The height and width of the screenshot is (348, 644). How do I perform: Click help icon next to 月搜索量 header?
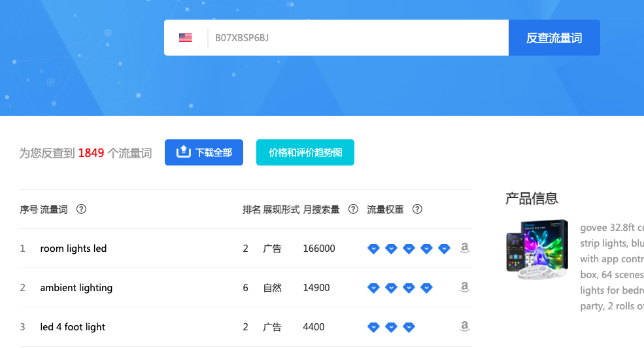click(x=353, y=209)
